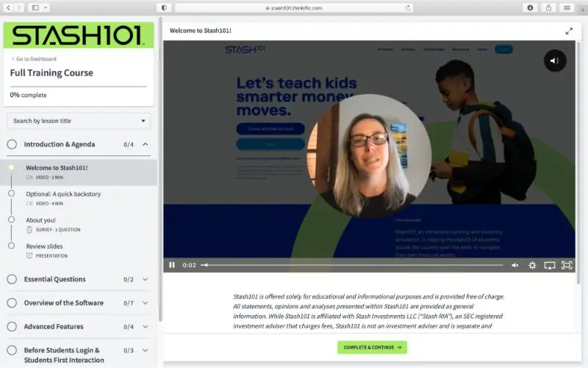Toggle the Before Students Login completion circle
Image resolution: width=588 pixels, height=368 pixels.
pyautogui.click(x=12, y=350)
